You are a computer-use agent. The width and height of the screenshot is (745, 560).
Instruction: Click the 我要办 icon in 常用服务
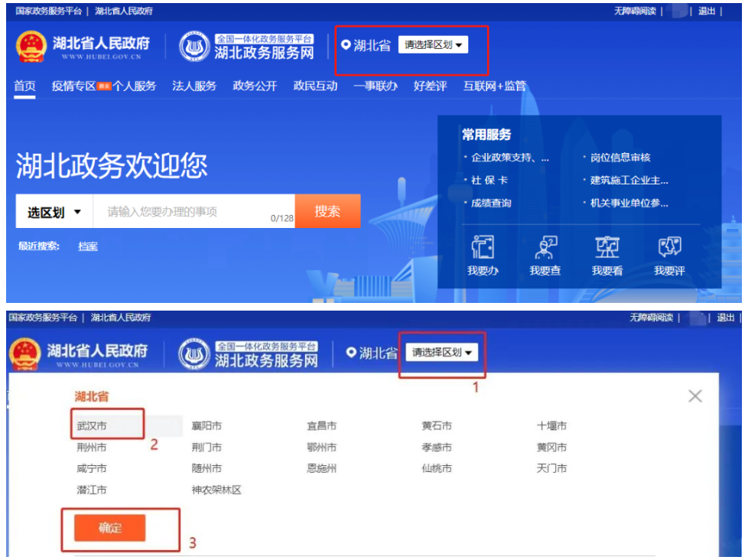coord(483,247)
